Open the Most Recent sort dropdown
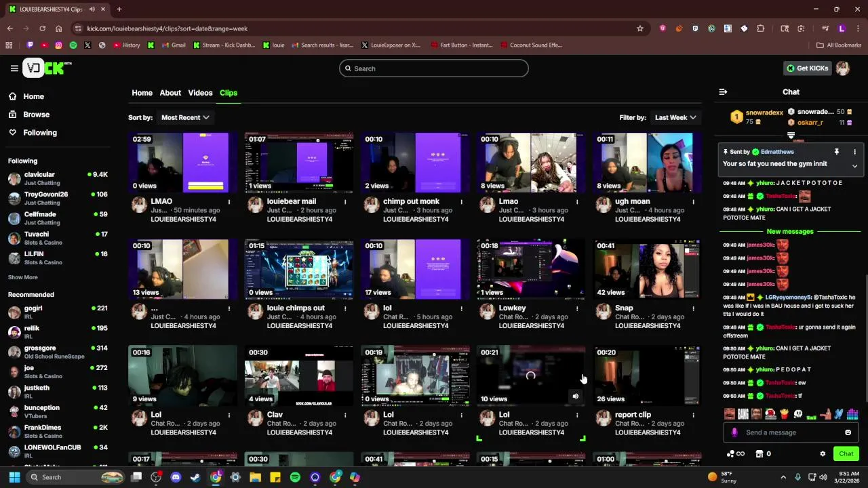The image size is (868, 488). coord(185,117)
